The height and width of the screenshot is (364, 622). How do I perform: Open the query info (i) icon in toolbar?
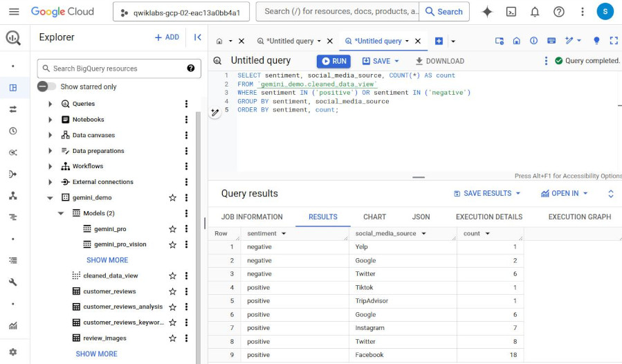[x=533, y=41]
